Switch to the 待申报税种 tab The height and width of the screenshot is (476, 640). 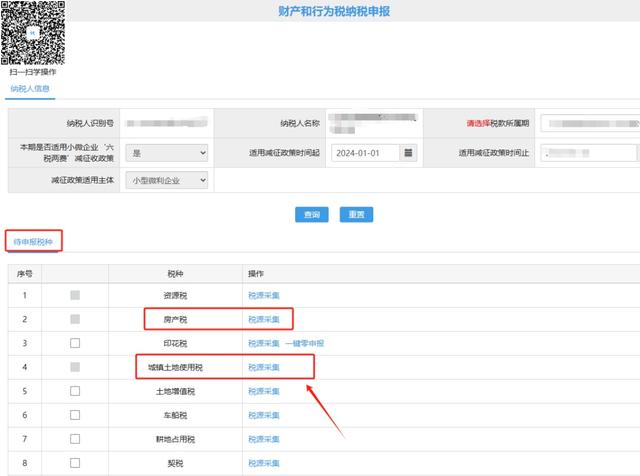(33, 242)
